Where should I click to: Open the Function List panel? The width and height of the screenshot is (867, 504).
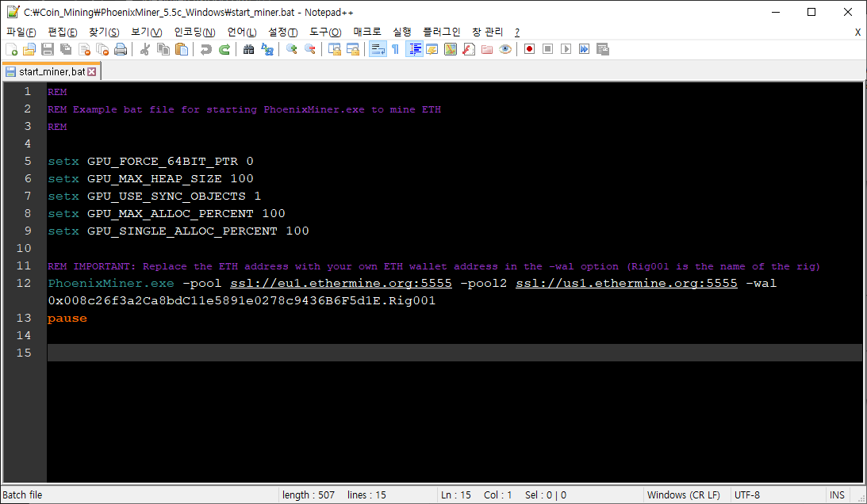pyautogui.click(x=469, y=50)
